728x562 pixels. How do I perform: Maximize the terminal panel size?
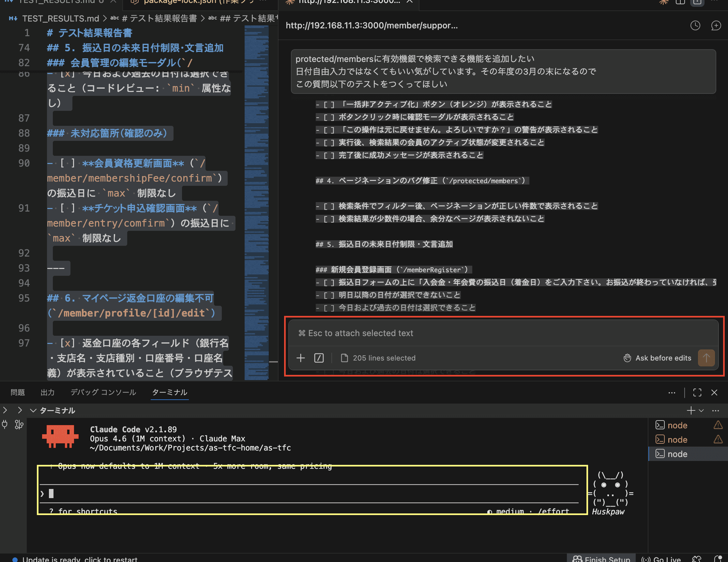[697, 392]
